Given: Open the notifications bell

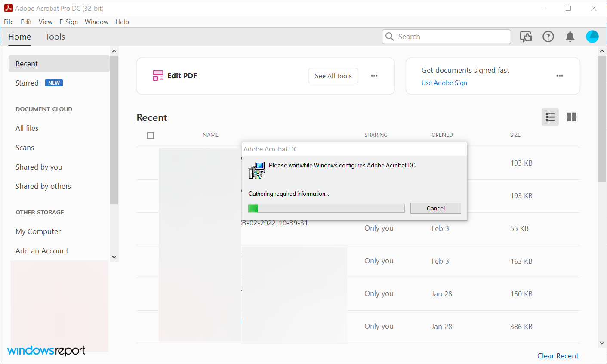Looking at the screenshot, I should point(570,37).
